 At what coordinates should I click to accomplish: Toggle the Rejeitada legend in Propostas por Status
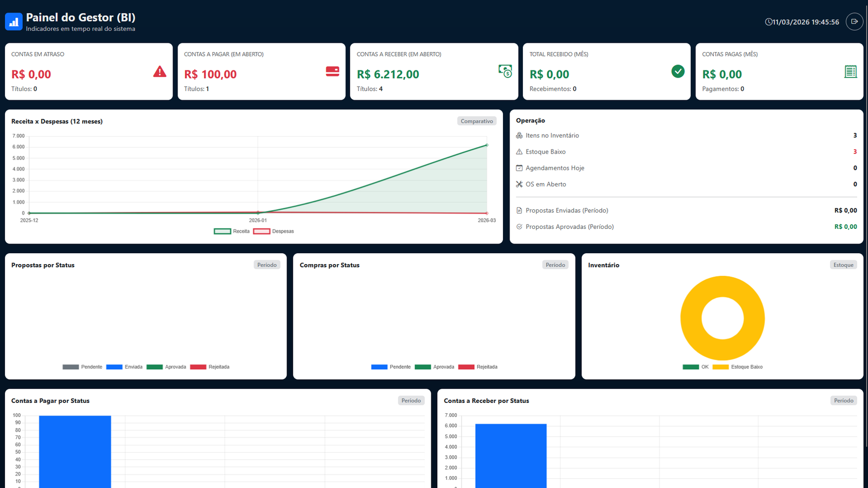(210, 367)
